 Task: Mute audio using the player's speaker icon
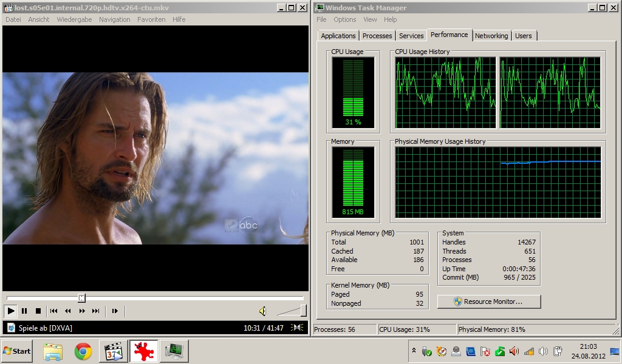pos(262,311)
